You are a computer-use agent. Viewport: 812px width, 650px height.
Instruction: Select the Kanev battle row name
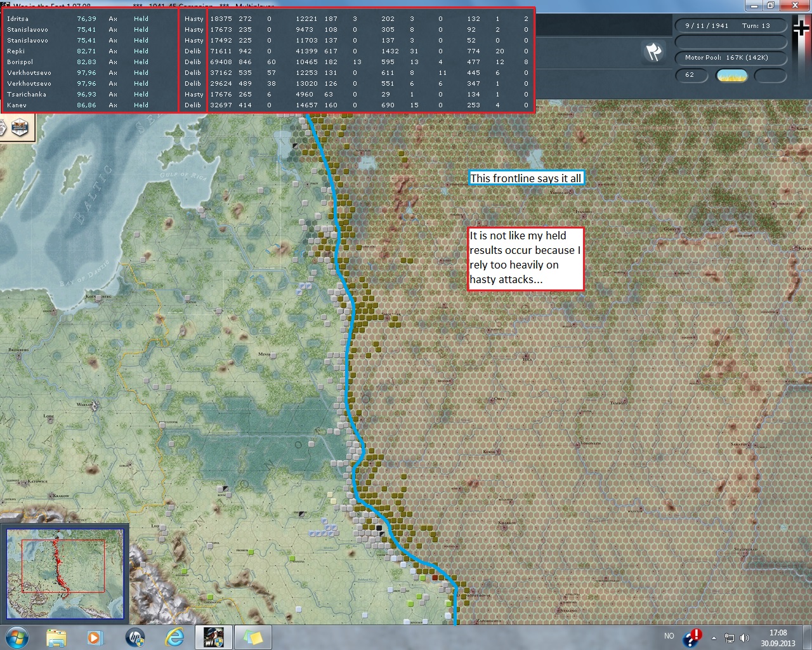pyautogui.click(x=16, y=105)
